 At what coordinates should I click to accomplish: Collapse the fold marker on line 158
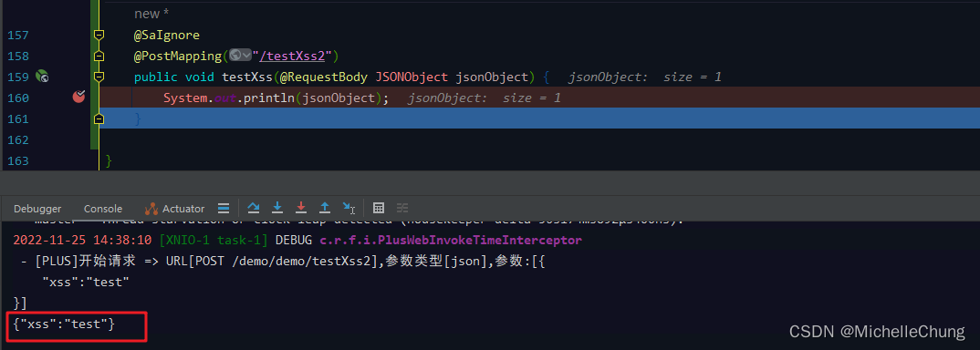tap(99, 57)
